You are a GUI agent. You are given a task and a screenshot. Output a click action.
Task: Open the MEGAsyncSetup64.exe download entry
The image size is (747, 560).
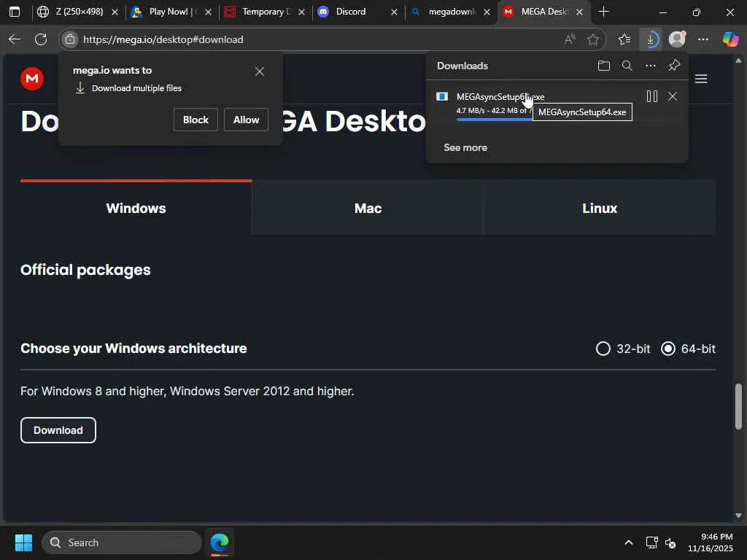pos(500,97)
